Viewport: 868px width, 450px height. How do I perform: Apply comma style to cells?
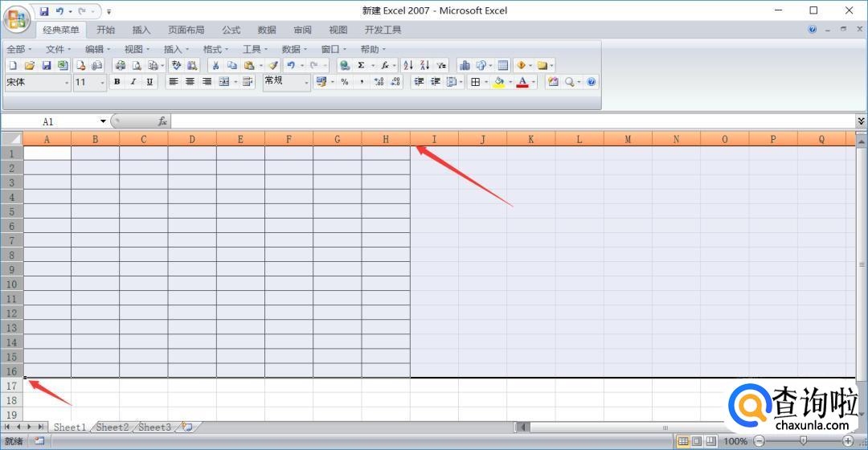[x=362, y=82]
